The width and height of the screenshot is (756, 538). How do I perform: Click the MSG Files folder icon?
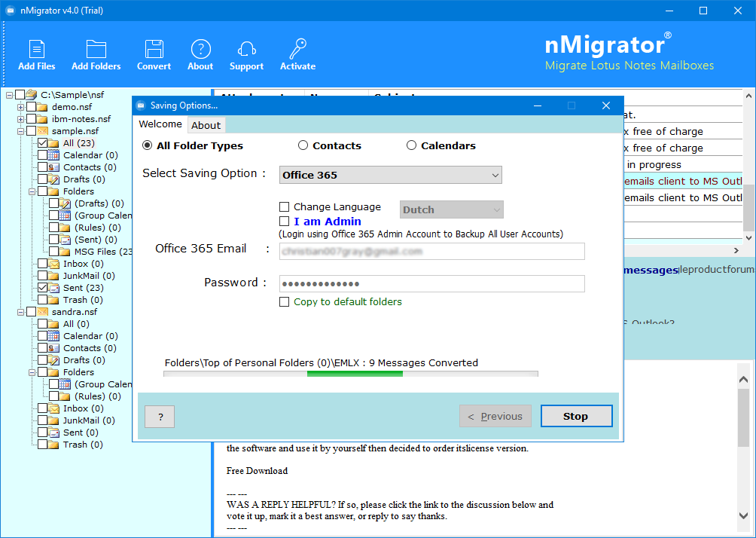click(66, 252)
